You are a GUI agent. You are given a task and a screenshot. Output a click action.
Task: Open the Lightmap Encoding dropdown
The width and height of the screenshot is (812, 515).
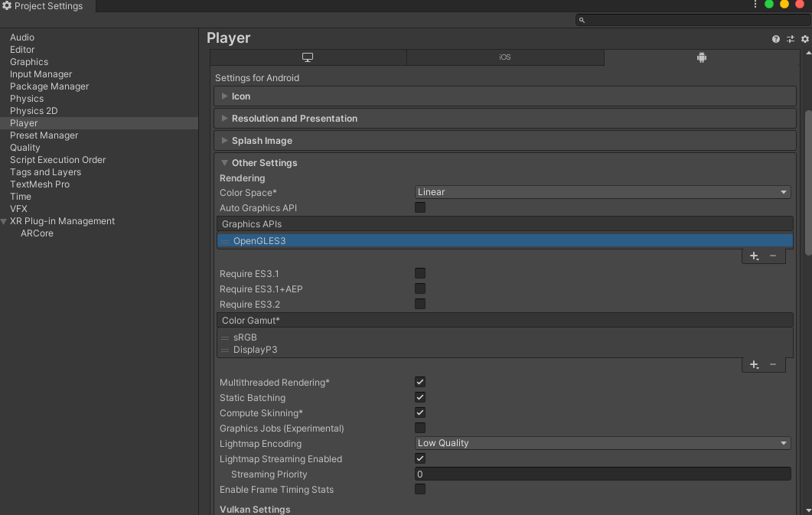pos(602,443)
